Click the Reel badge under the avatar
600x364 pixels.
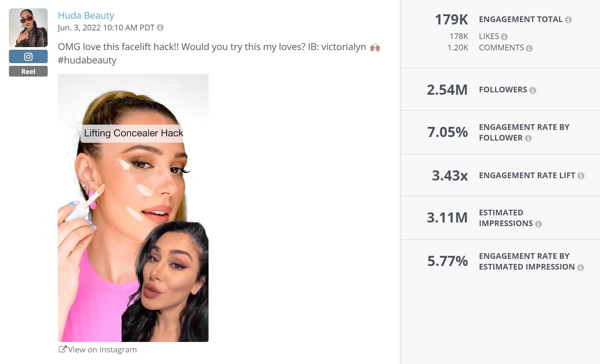click(28, 71)
